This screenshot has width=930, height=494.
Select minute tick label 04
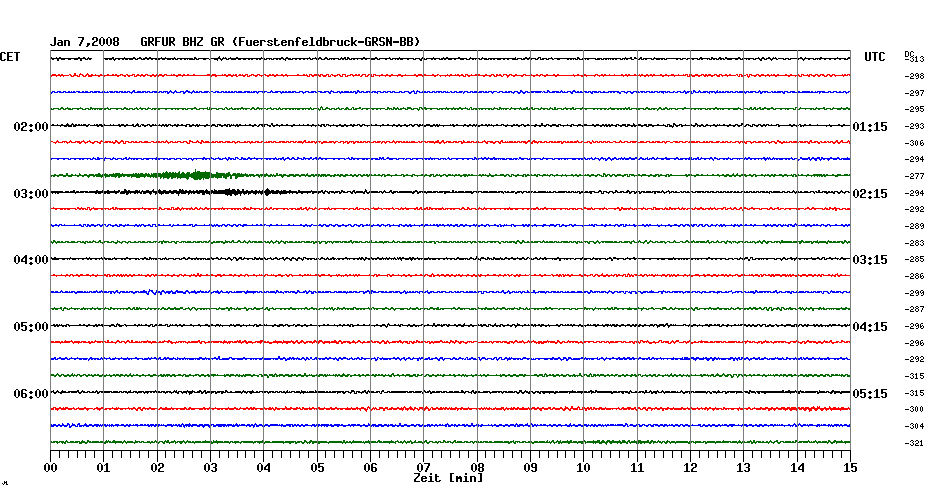tap(264, 468)
